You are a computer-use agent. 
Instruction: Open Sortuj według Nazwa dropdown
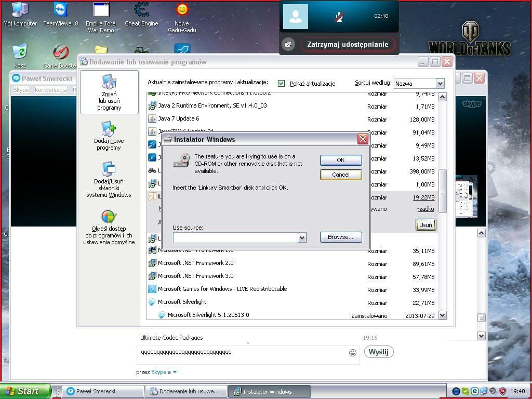coord(440,84)
